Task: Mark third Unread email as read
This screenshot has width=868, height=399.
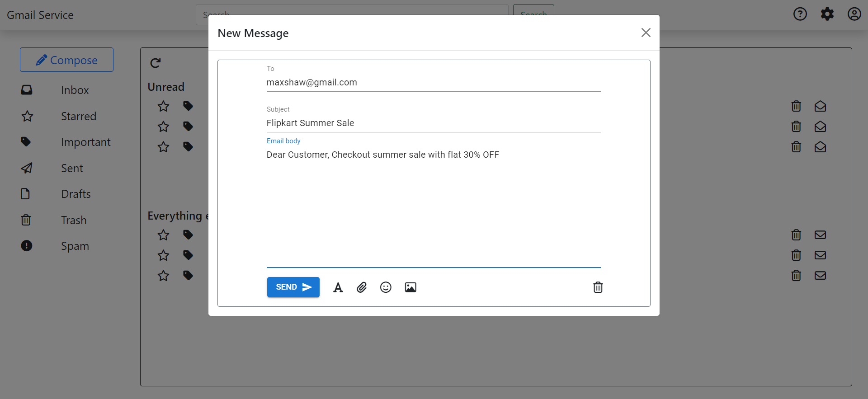Action: (820, 147)
